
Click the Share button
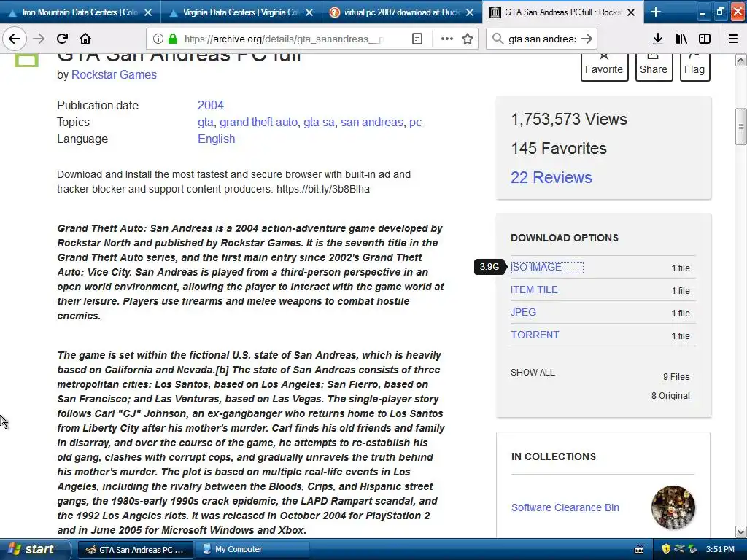(x=654, y=66)
